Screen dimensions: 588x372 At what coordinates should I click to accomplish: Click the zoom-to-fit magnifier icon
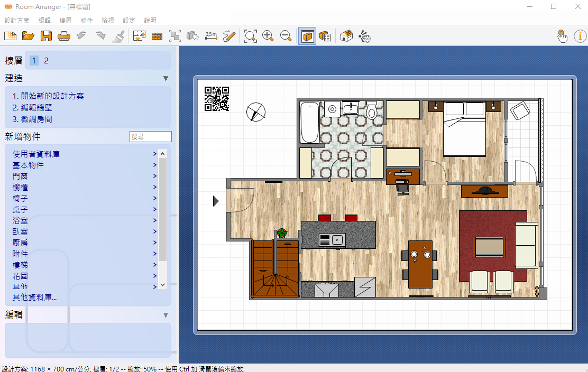click(x=250, y=36)
